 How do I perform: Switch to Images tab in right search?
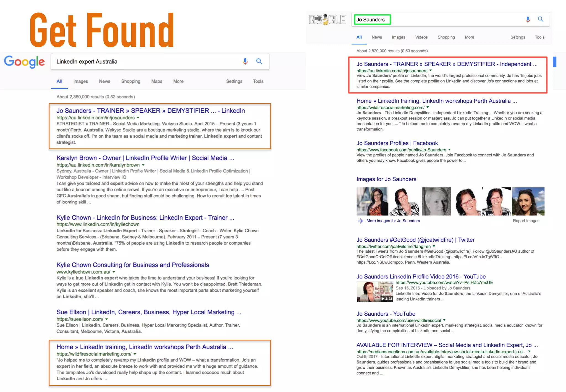399,37
